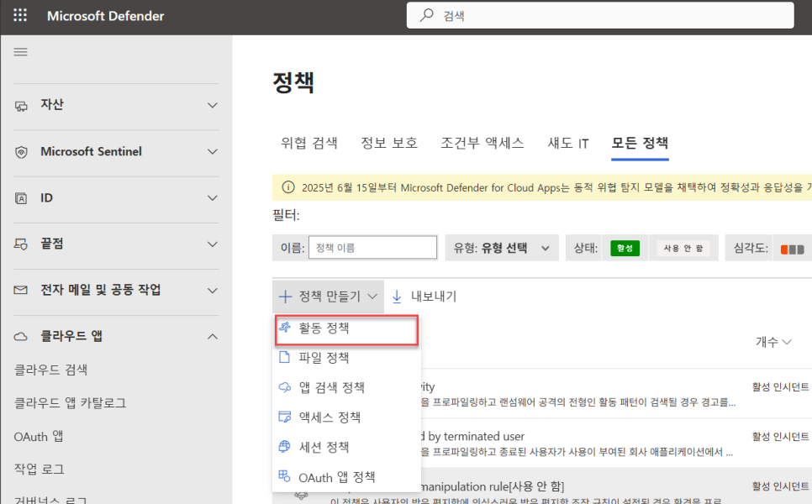Click the 정책 만들기 dropdown chevron
The height and width of the screenshot is (504, 812).
tap(372, 297)
